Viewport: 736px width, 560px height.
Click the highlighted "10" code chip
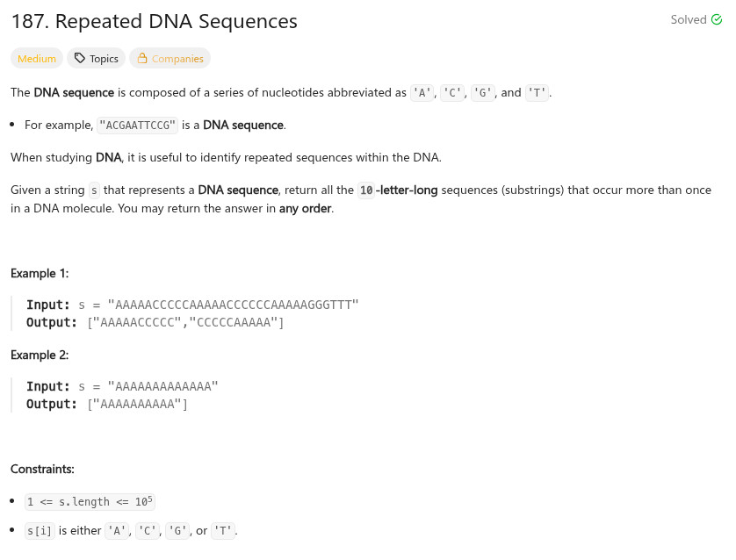[x=366, y=190]
